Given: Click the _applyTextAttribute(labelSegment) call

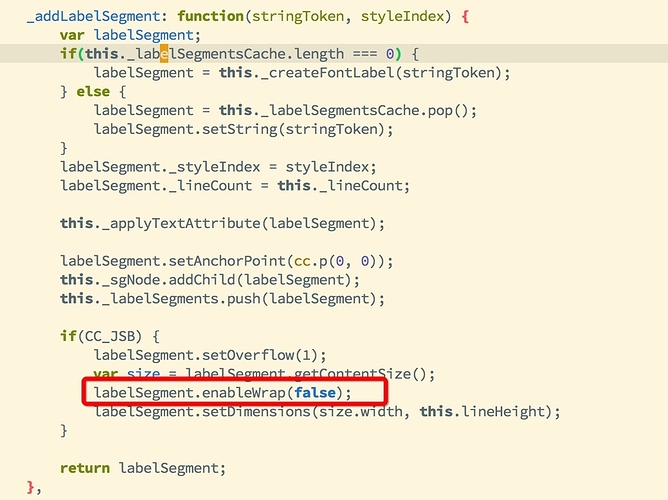Looking at the screenshot, I should tap(243, 224).
